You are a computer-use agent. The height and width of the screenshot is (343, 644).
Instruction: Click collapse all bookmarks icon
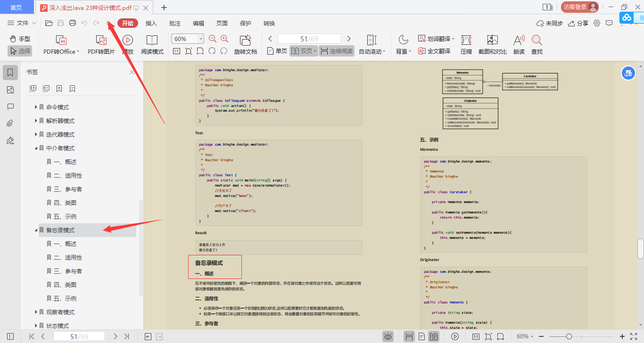pyautogui.click(x=46, y=88)
